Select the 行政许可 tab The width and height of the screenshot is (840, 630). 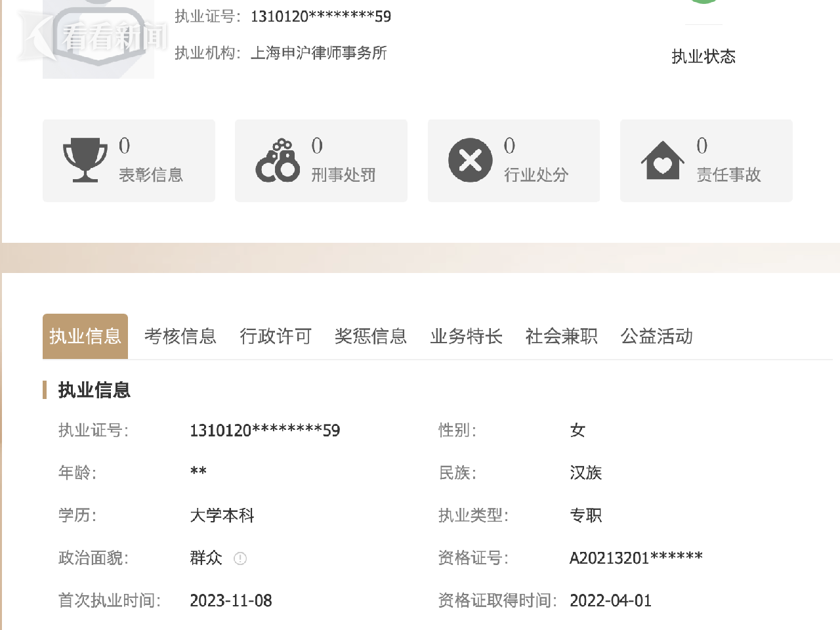tap(276, 337)
